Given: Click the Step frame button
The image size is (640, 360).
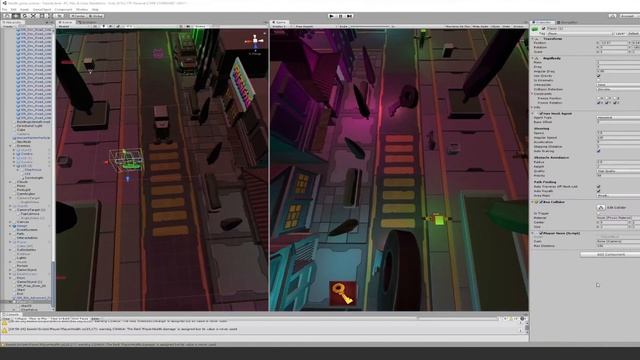Looking at the screenshot, I should pyautogui.click(x=350, y=16).
